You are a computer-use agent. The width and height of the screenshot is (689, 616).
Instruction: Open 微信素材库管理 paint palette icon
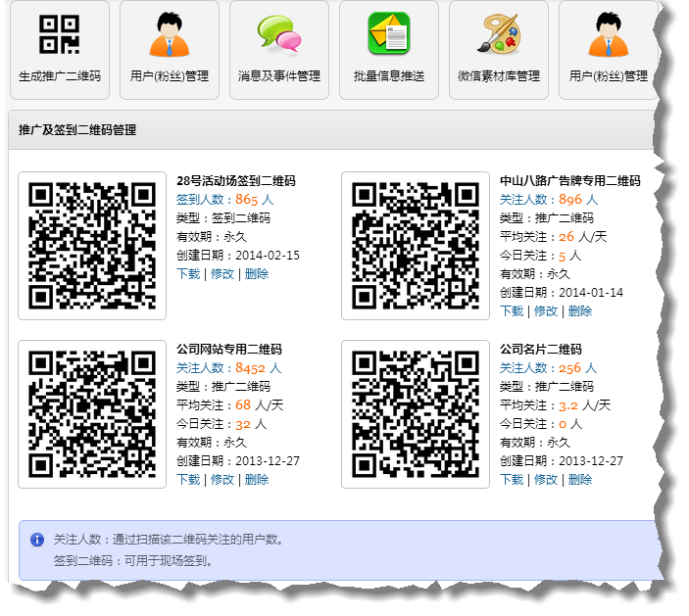click(x=499, y=34)
